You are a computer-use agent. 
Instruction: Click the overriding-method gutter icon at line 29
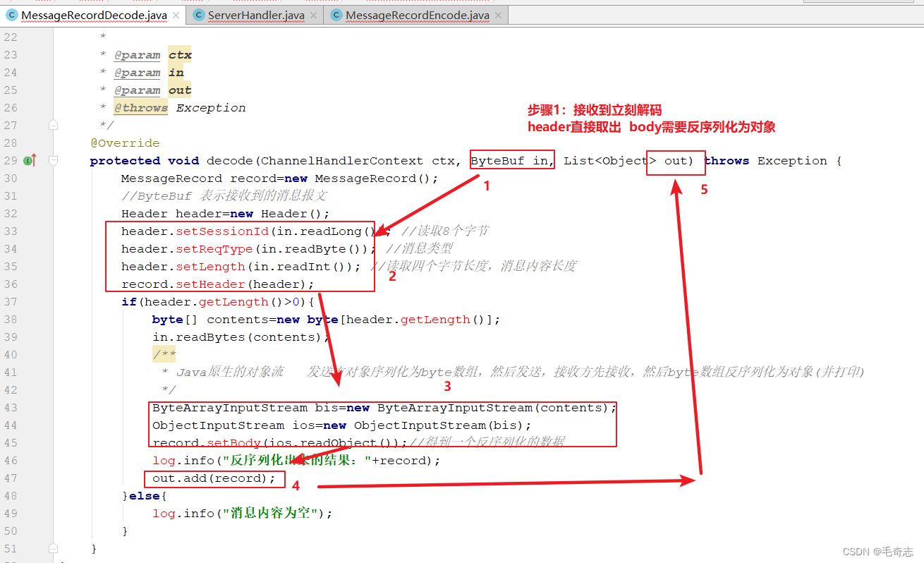(x=30, y=161)
